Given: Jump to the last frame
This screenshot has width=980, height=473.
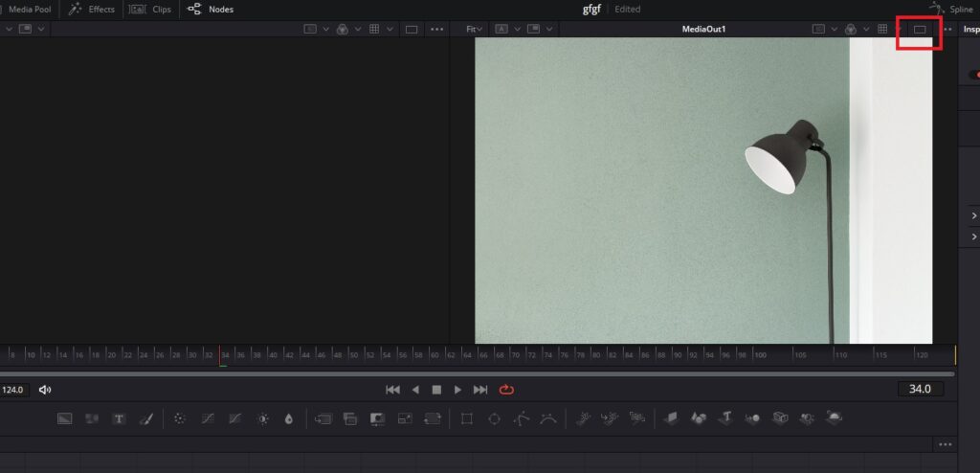Looking at the screenshot, I should pyautogui.click(x=480, y=390).
